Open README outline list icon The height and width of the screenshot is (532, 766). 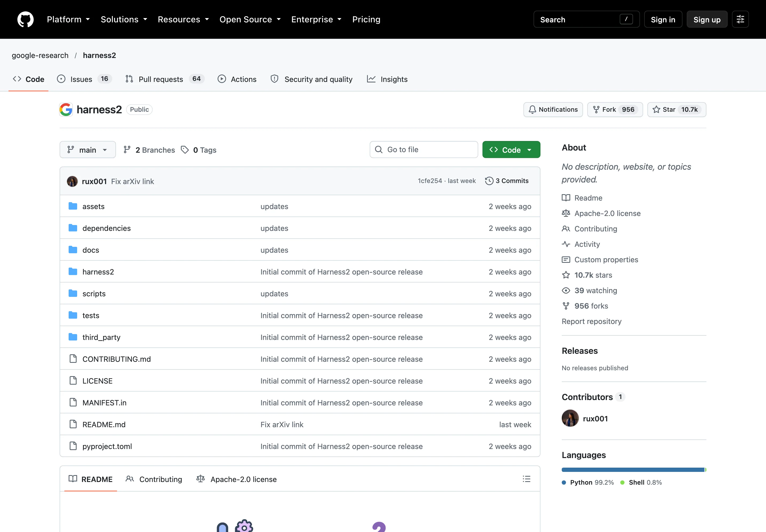click(x=526, y=479)
